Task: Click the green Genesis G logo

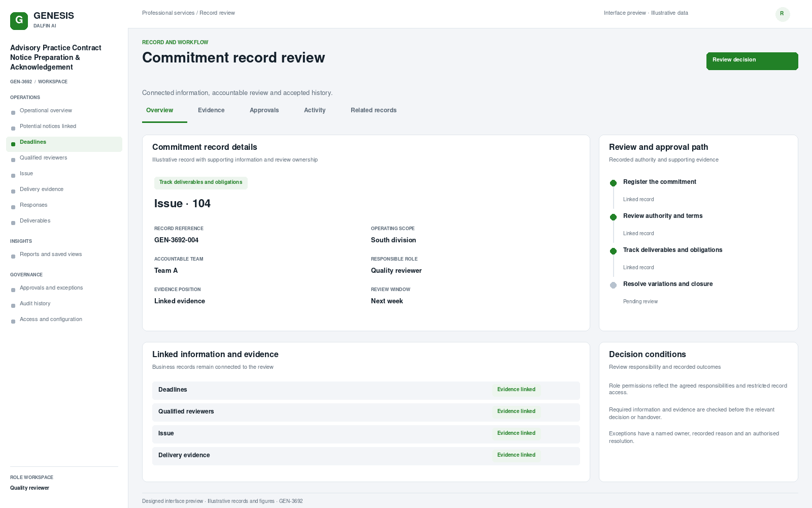Action: [19, 21]
